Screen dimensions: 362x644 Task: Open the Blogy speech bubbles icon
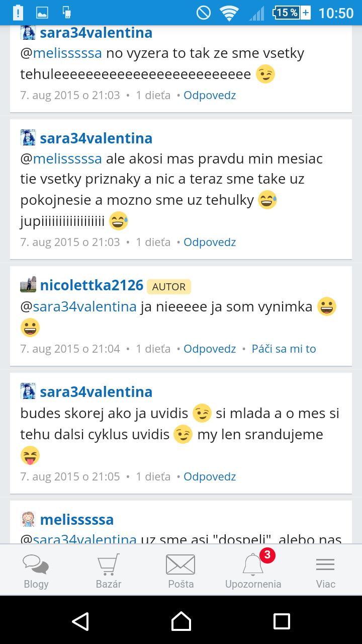[x=36, y=565]
